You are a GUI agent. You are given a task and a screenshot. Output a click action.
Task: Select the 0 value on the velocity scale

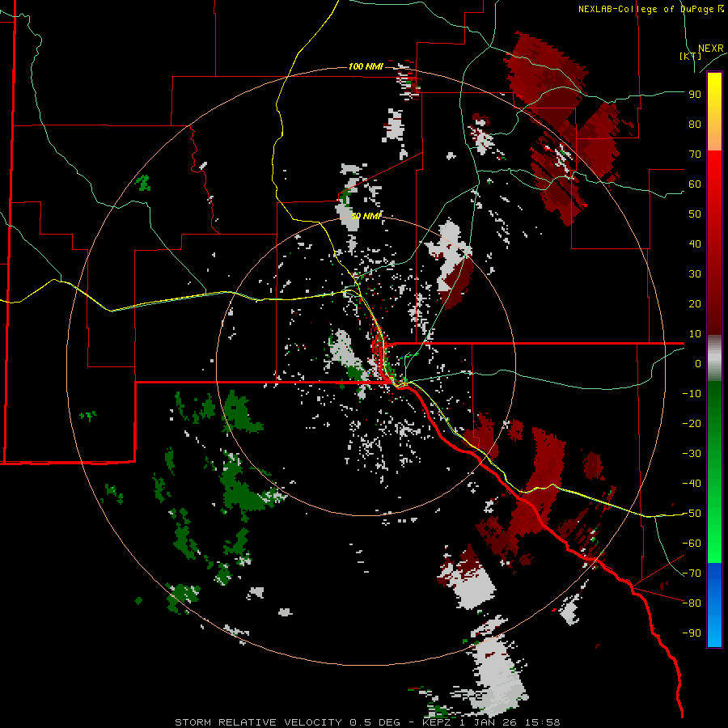coord(698,364)
